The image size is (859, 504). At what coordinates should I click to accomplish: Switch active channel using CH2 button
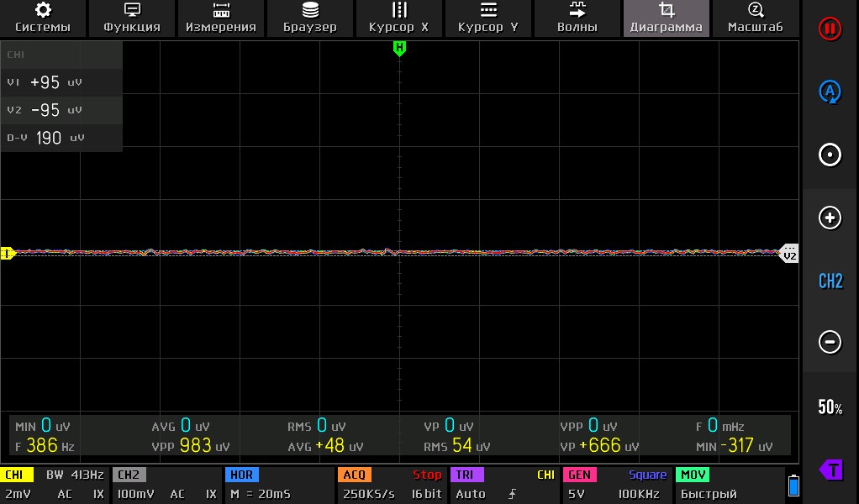point(830,281)
